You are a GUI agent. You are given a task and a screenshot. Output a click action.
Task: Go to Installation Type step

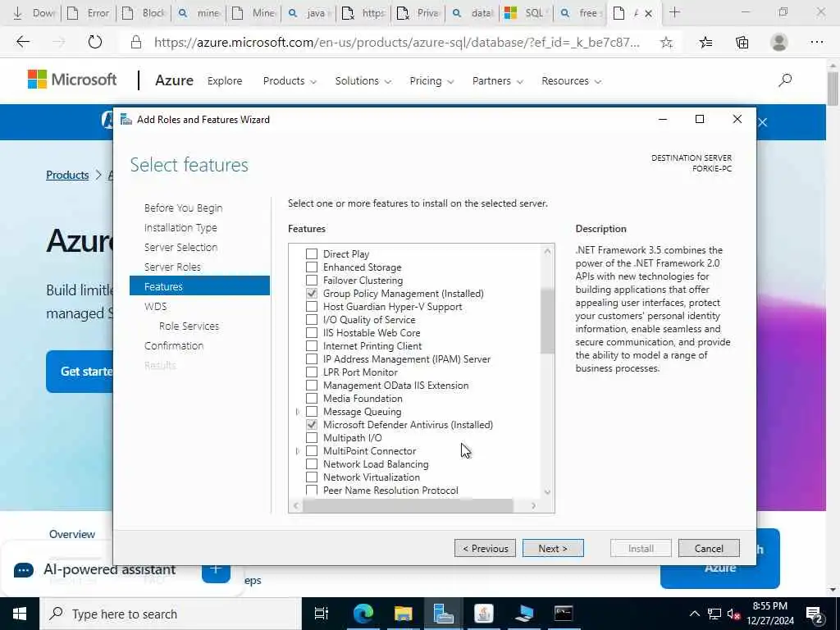(180, 228)
